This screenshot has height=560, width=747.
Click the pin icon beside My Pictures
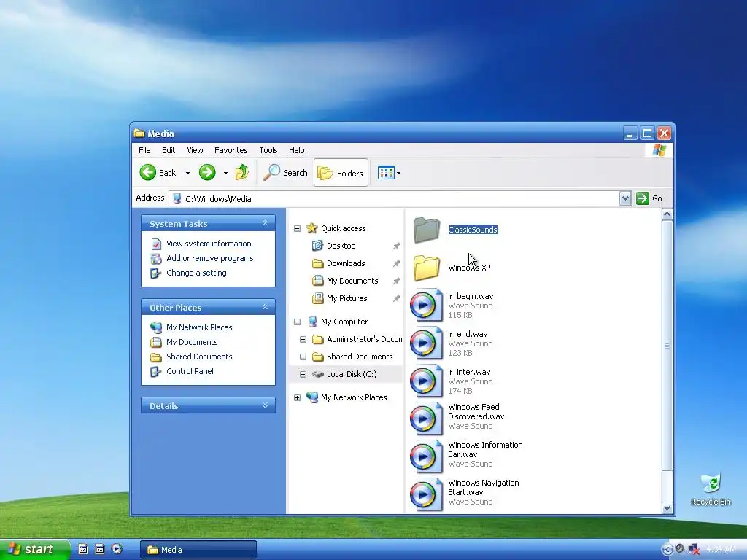(x=396, y=298)
